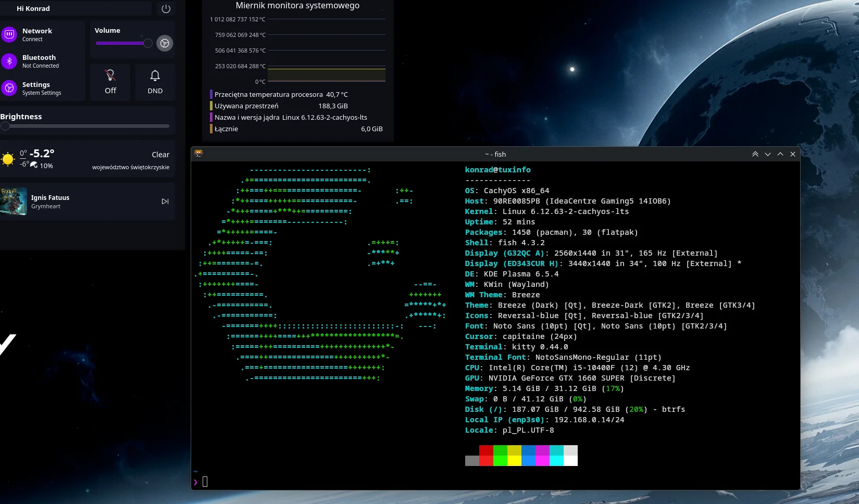Click the 'GPU' GTX 1660 SUPER line
859x504 pixels.
tap(570, 378)
